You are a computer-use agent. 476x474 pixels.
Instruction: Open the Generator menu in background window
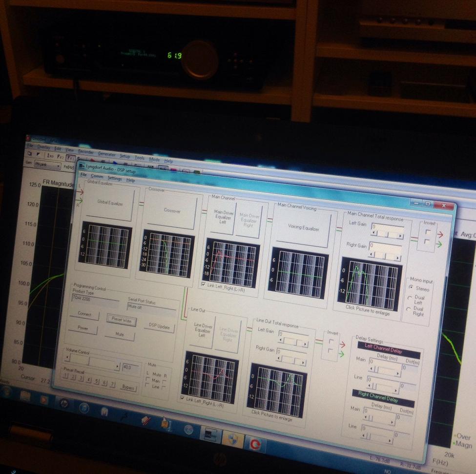106,154
